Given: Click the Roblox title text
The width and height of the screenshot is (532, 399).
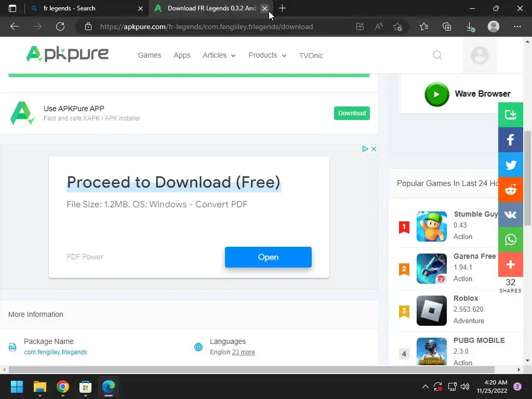Looking at the screenshot, I should point(466,298).
